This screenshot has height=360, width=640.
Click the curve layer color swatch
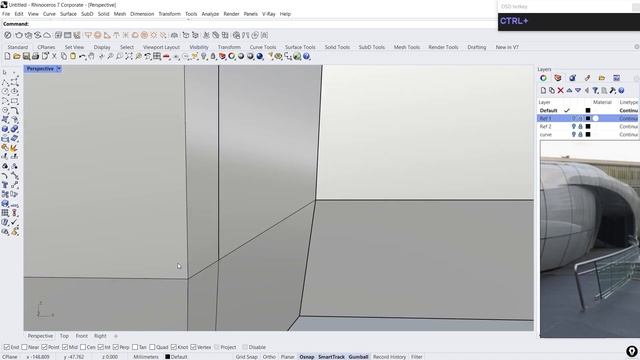pyautogui.click(x=588, y=134)
